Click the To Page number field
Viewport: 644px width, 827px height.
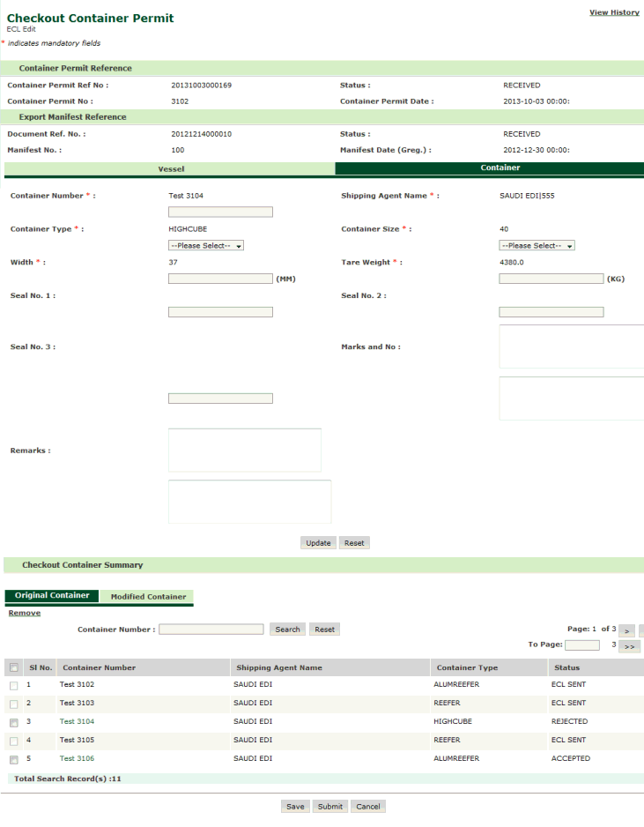[x=582, y=645]
